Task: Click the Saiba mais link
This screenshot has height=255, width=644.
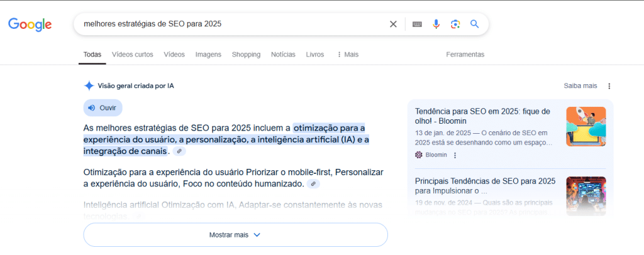Action: click(x=580, y=86)
